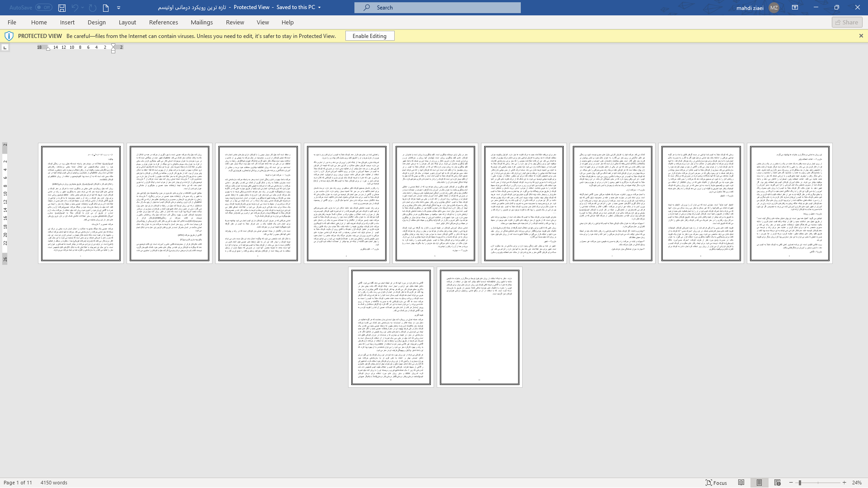Click the zoom percentage indicator
868x488 pixels.
tap(857, 483)
